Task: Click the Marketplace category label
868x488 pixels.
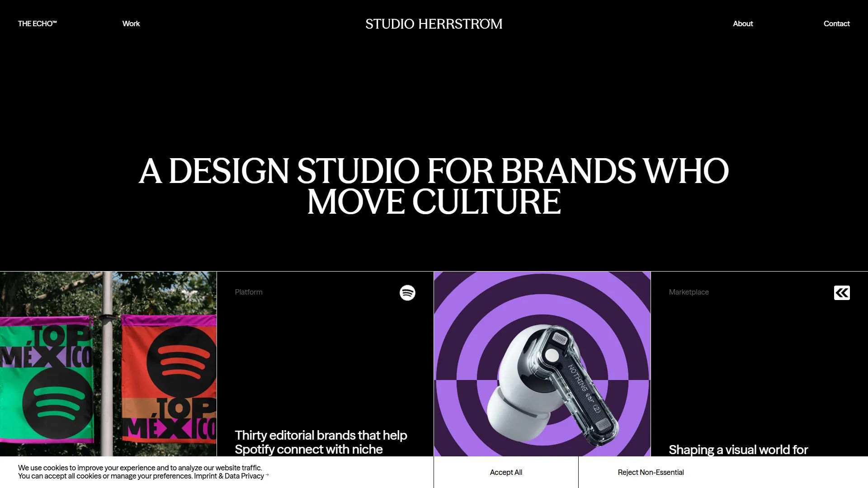Action: click(x=689, y=292)
